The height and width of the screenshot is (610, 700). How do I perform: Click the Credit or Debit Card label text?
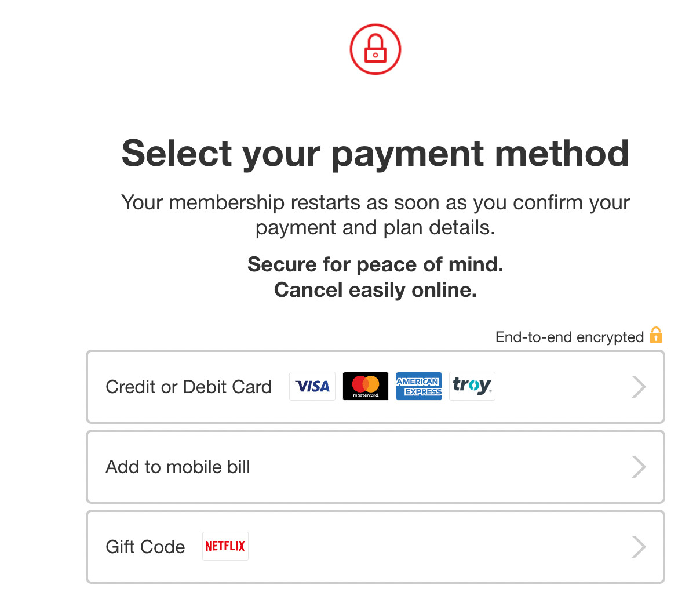pos(188,387)
